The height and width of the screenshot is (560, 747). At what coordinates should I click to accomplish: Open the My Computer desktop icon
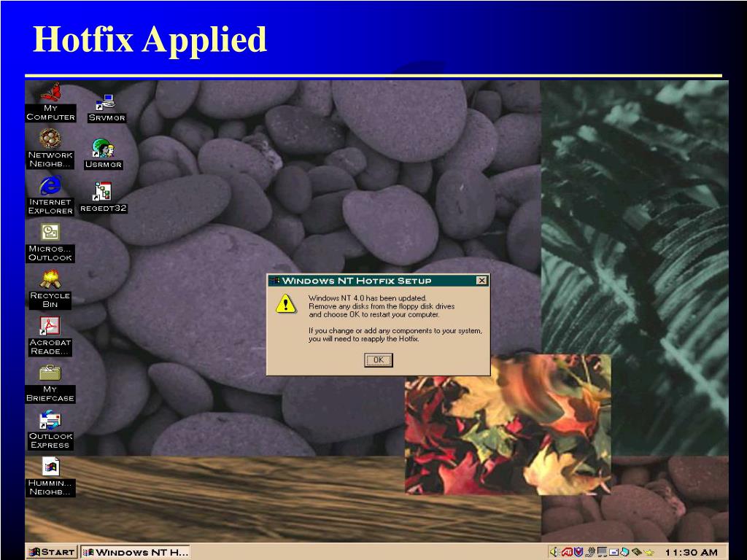click(x=50, y=102)
